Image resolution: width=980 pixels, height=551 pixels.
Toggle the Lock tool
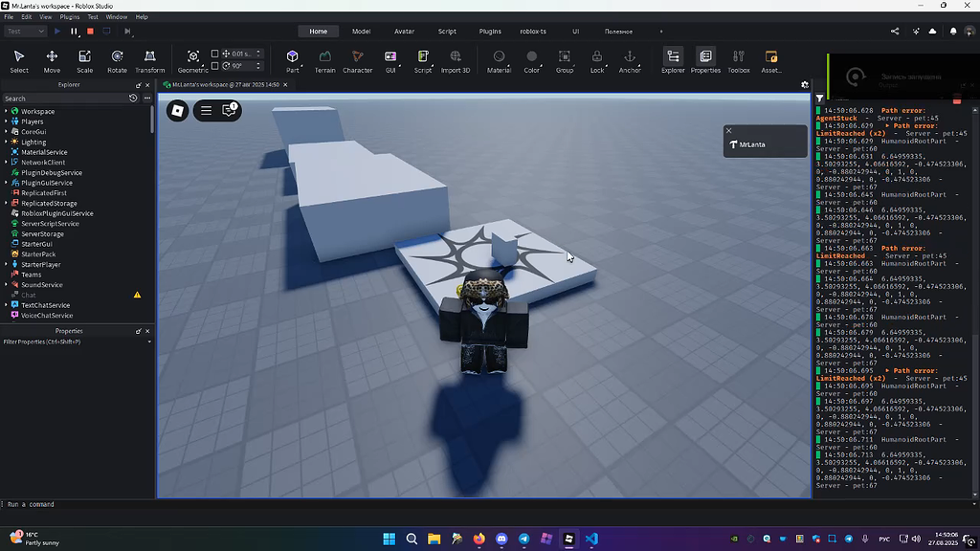coord(596,59)
